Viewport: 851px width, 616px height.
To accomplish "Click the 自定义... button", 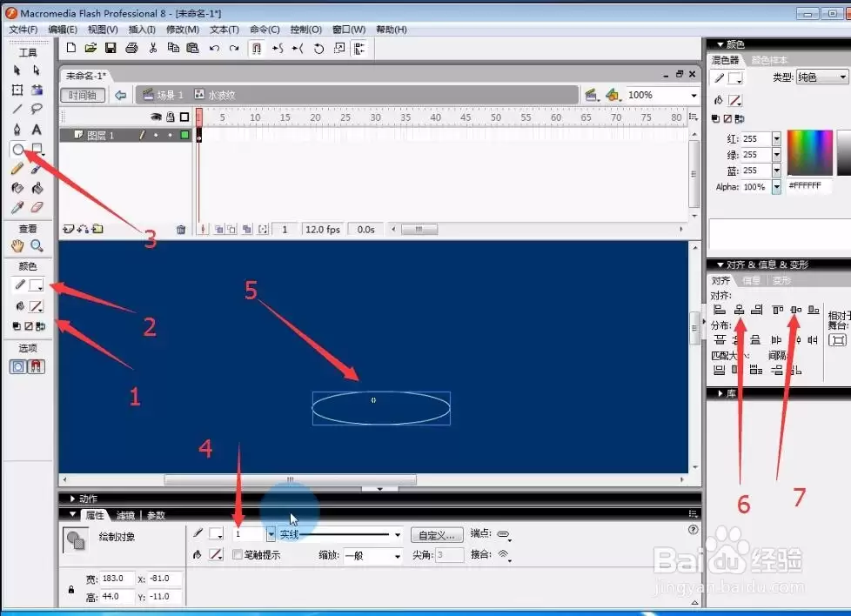I will [437, 535].
